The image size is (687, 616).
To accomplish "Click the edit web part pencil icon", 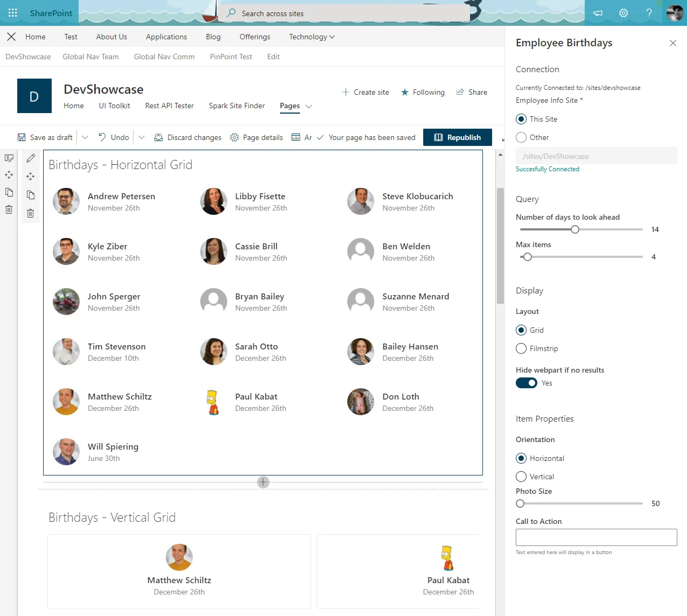I will (x=31, y=158).
